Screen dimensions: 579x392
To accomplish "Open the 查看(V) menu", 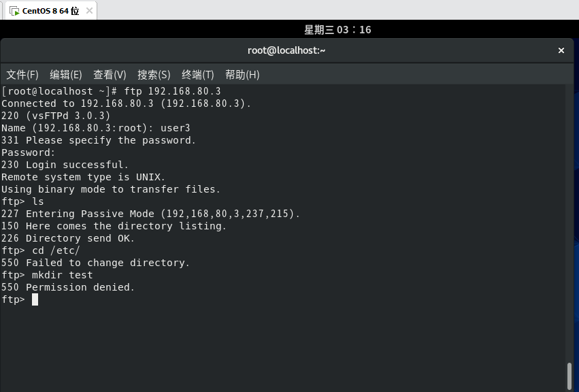I will click(x=110, y=75).
